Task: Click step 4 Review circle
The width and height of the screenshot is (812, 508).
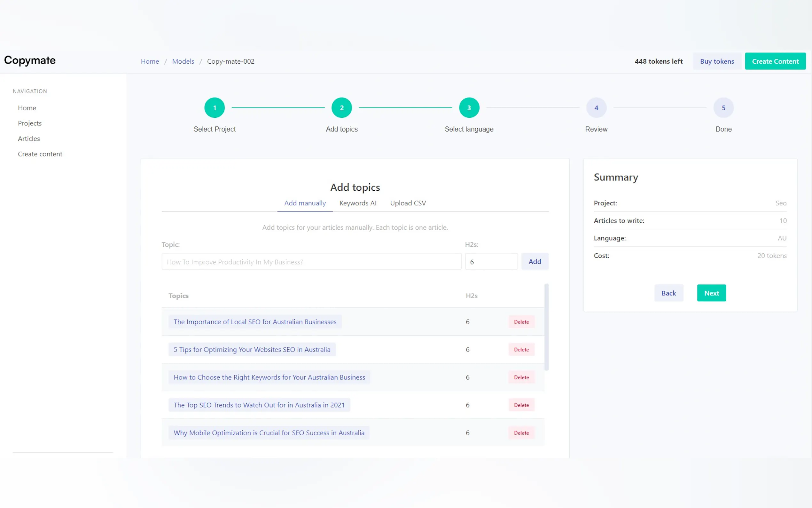Action: pyautogui.click(x=596, y=107)
